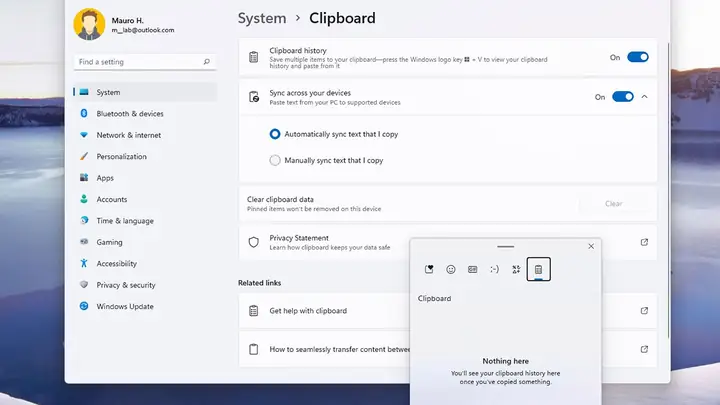Click the Accounts person icon
720x405 pixels.
click(84, 199)
